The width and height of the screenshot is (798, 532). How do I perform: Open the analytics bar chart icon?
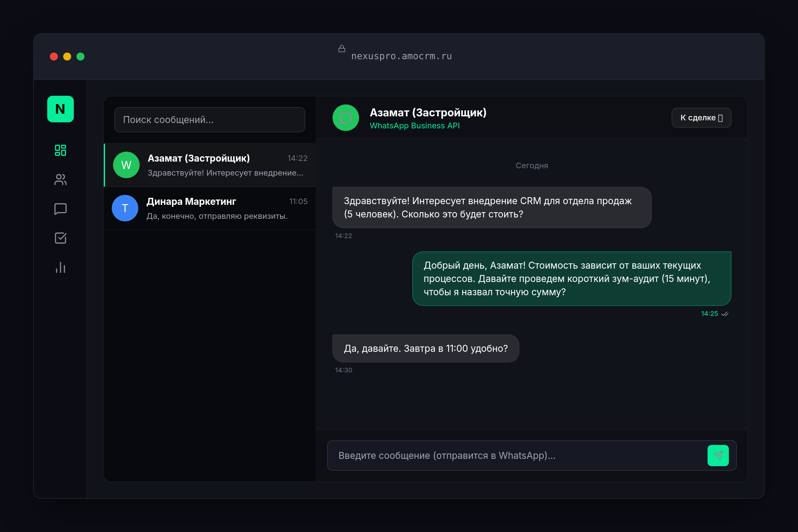pyautogui.click(x=61, y=268)
